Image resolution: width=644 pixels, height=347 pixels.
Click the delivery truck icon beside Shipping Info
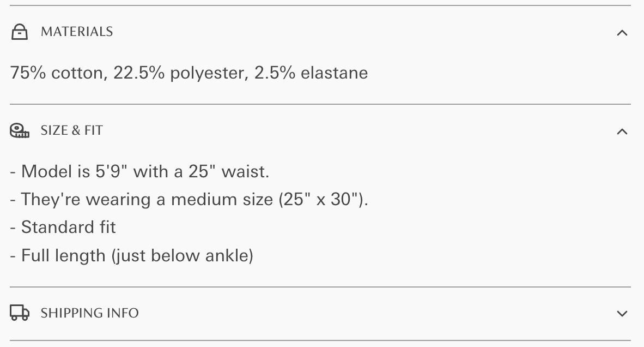[19, 313]
